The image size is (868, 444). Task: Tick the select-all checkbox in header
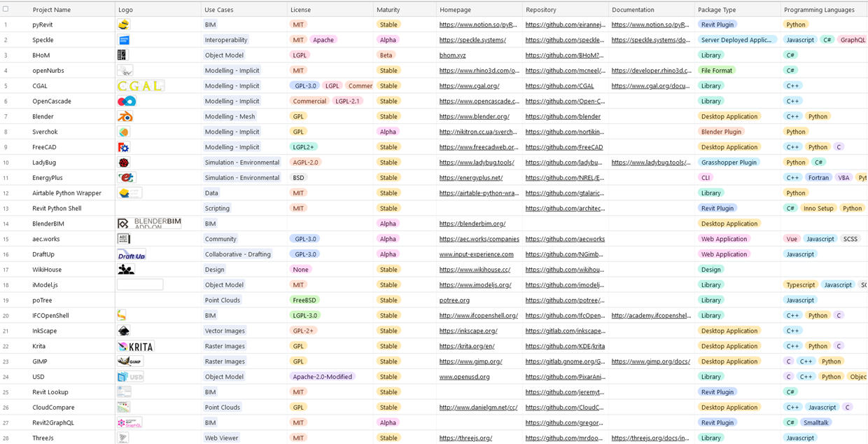(x=6, y=9)
